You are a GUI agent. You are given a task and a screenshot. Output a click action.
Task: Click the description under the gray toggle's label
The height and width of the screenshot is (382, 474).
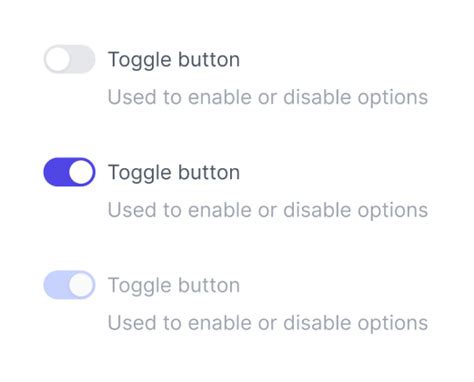[268, 98]
